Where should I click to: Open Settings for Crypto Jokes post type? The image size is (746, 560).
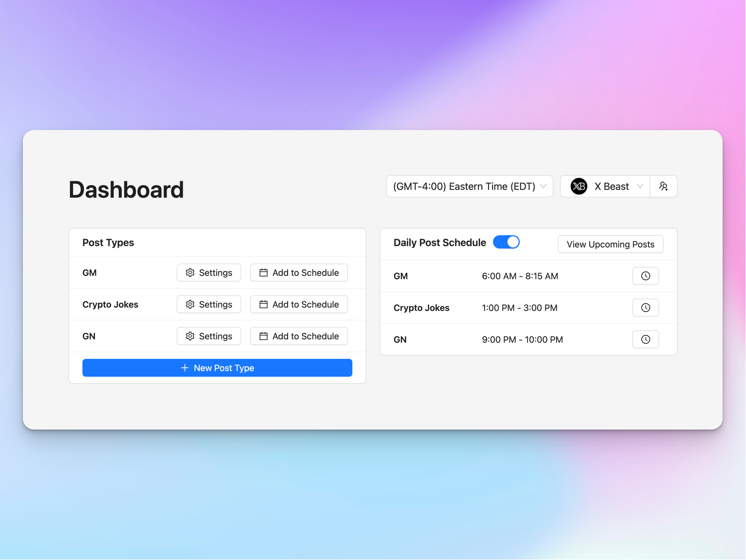coord(209,304)
